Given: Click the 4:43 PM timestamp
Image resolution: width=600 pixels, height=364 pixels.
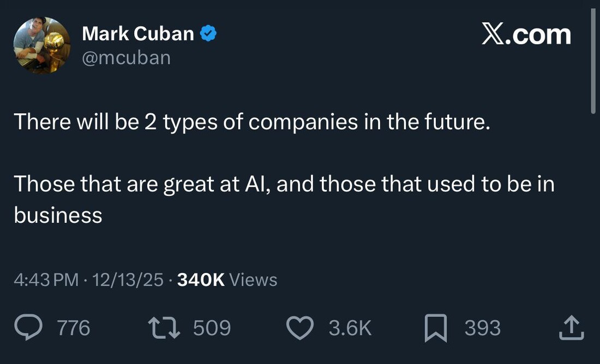Looking at the screenshot, I should 46,280.
